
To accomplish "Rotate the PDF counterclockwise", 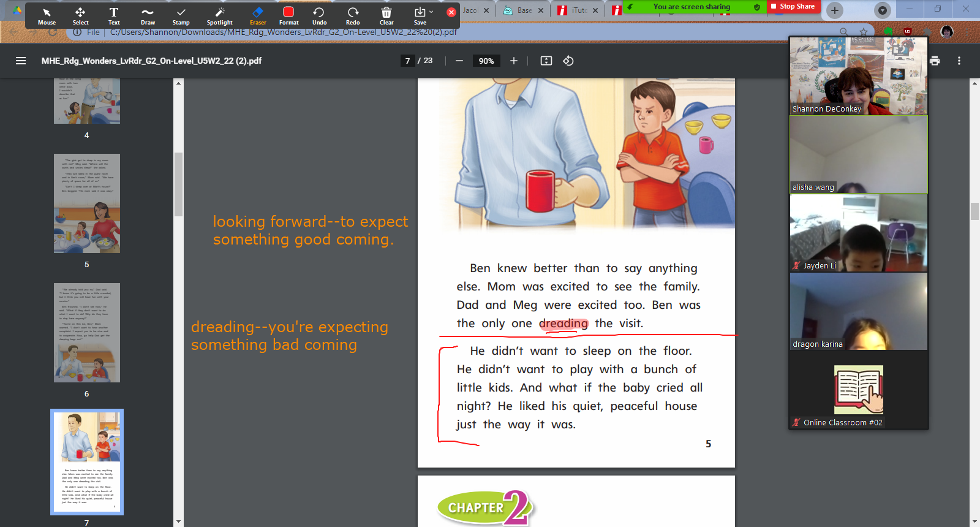I will tap(568, 61).
